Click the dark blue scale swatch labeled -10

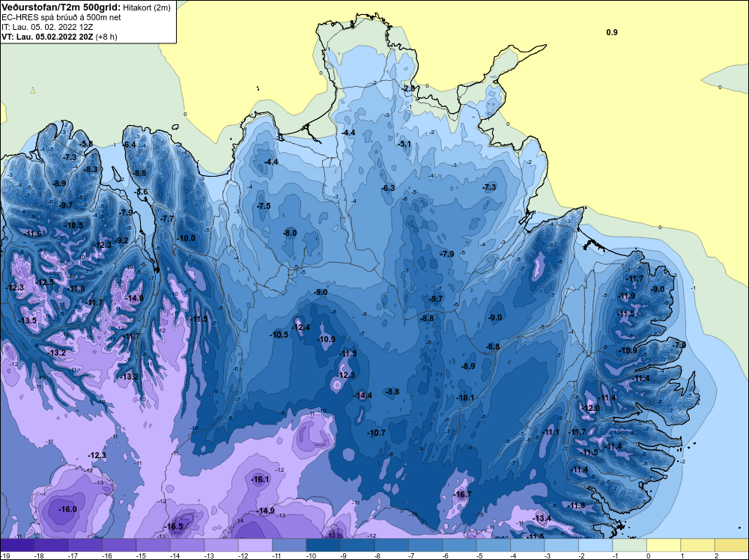[324, 545]
